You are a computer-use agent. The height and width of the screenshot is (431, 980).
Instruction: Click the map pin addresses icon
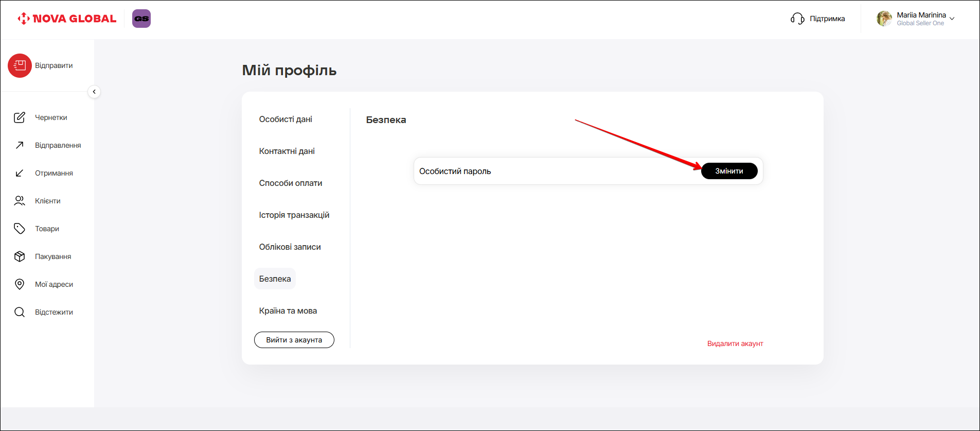pos(20,284)
